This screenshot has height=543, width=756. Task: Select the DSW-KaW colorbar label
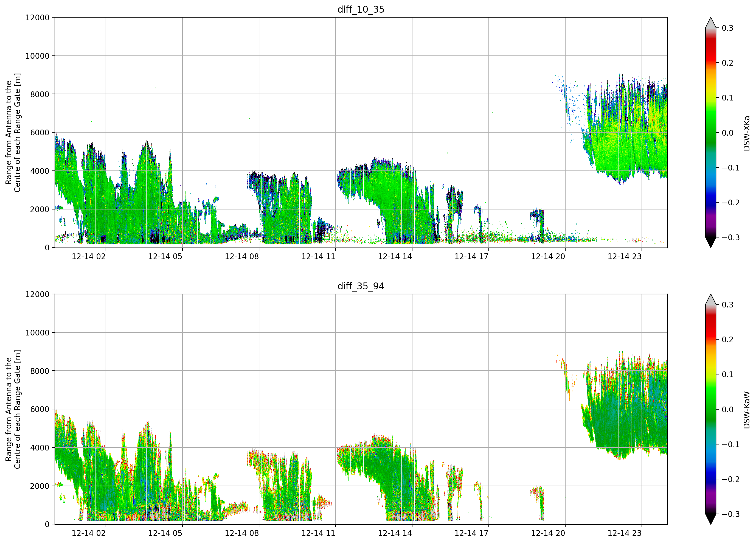[x=747, y=410]
